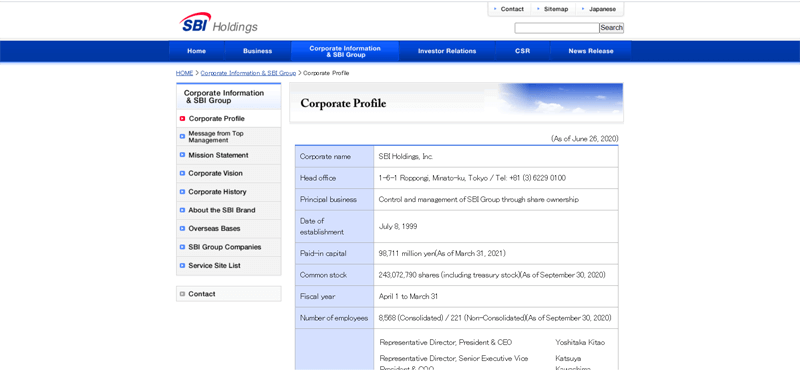
Task: Click the 'Principal business' table label
Action: click(x=329, y=200)
